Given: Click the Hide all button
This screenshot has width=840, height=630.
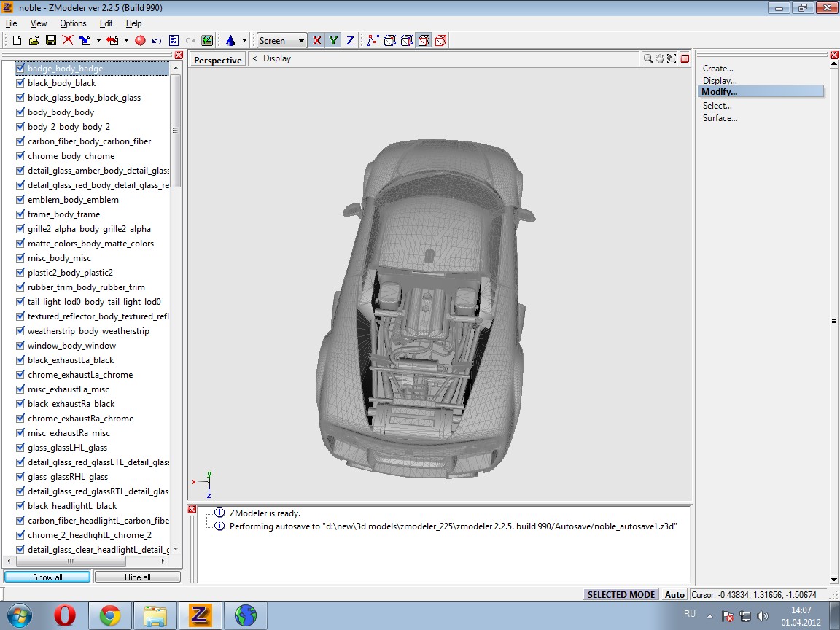Looking at the screenshot, I should (137, 577).
